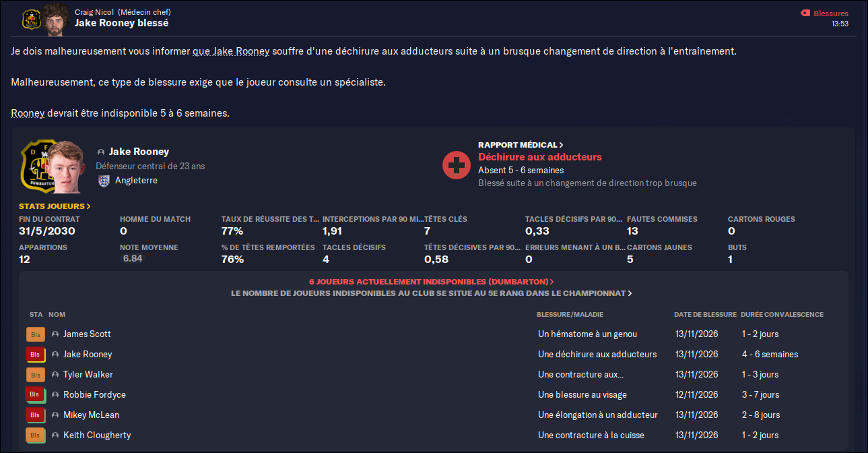
Task: Click Mikey McLean's Bls status badge
Action: pos(35,415)
